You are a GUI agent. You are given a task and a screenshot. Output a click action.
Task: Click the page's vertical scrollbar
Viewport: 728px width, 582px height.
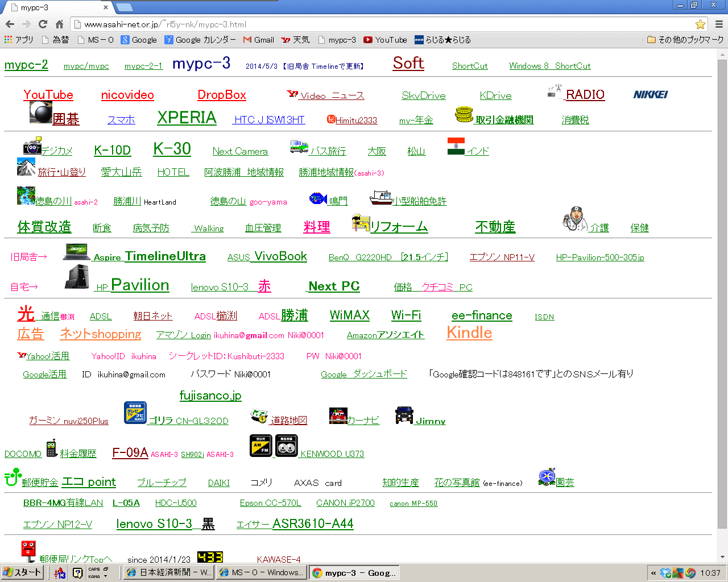tap(722, 293)
